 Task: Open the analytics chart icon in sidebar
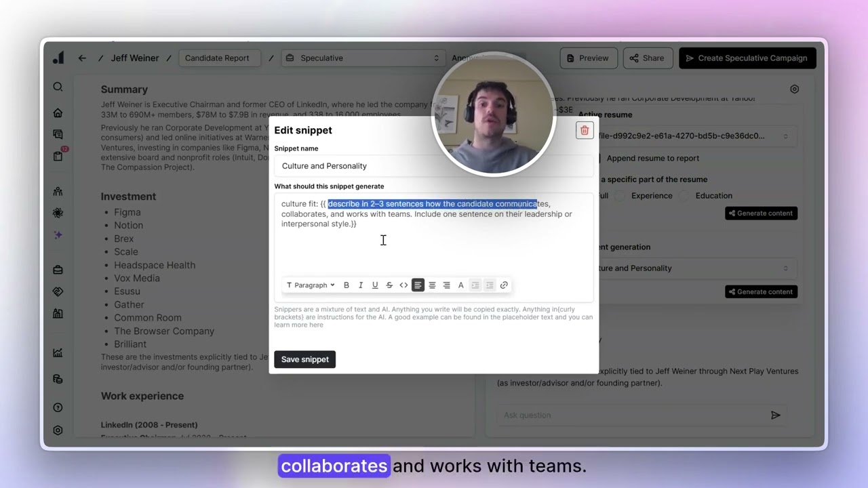[x=58, y=352]
